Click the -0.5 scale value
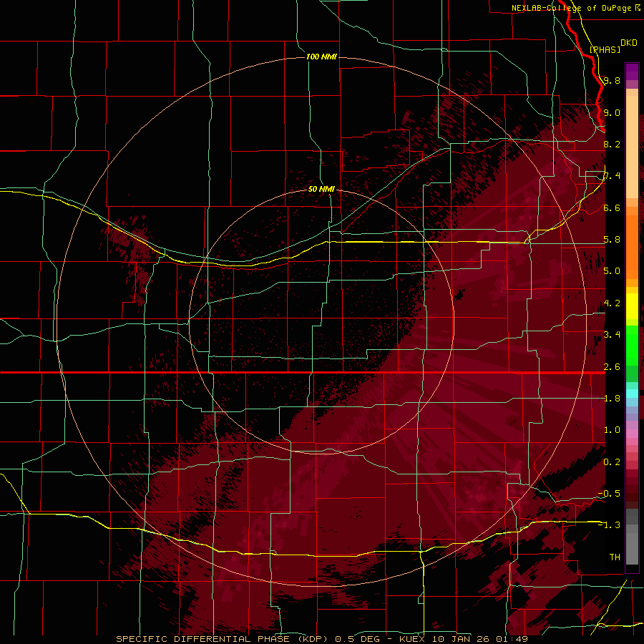This screenshot has width=644, height=644. click(609, 494)
